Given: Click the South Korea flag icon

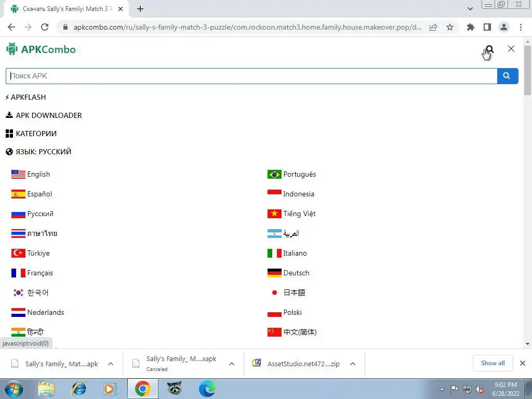Looking at the screenshot, I should click(18, 292).
